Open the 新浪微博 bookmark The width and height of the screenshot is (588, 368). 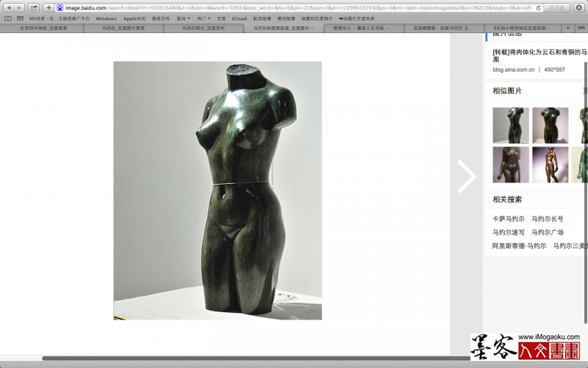point(262,18)
